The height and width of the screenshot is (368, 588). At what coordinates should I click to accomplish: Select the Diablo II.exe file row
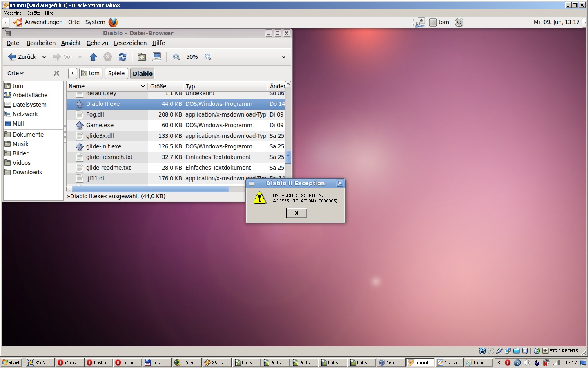[176, 104]
